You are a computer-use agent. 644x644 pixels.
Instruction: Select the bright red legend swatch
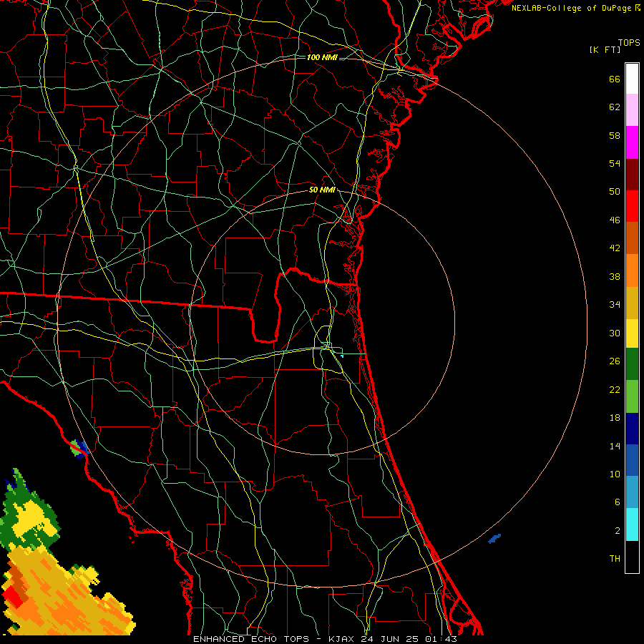632,206
